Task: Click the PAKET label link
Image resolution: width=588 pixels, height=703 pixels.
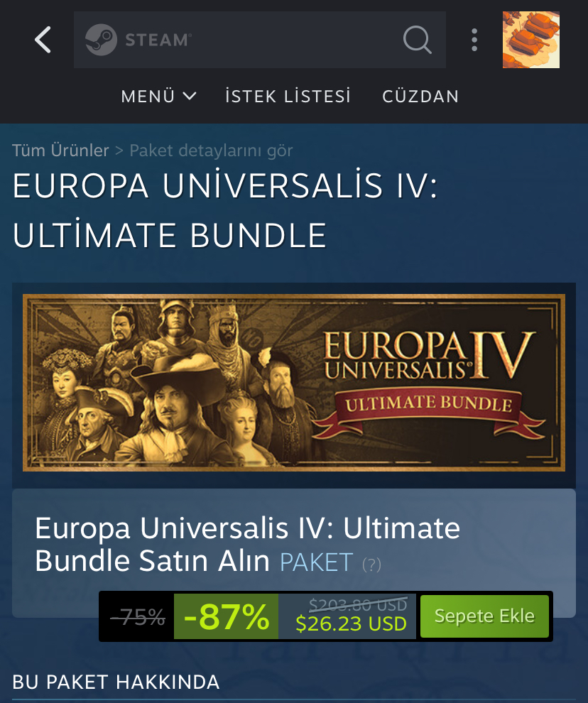Action: click(317, 562)
